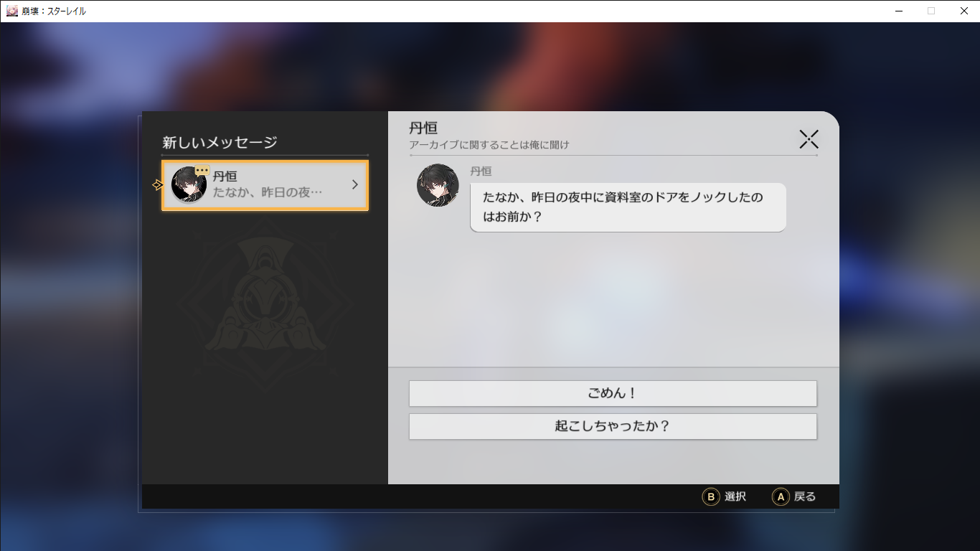The image size is (980, 551).
Task: Choose the reply ごめん！
Action: 613,393
